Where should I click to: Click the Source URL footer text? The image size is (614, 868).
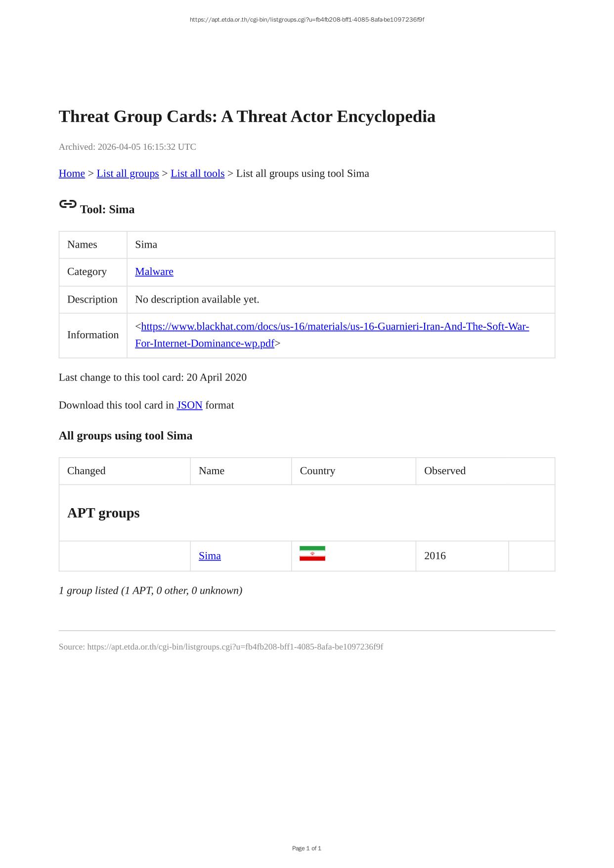click(x=221, y=647)
